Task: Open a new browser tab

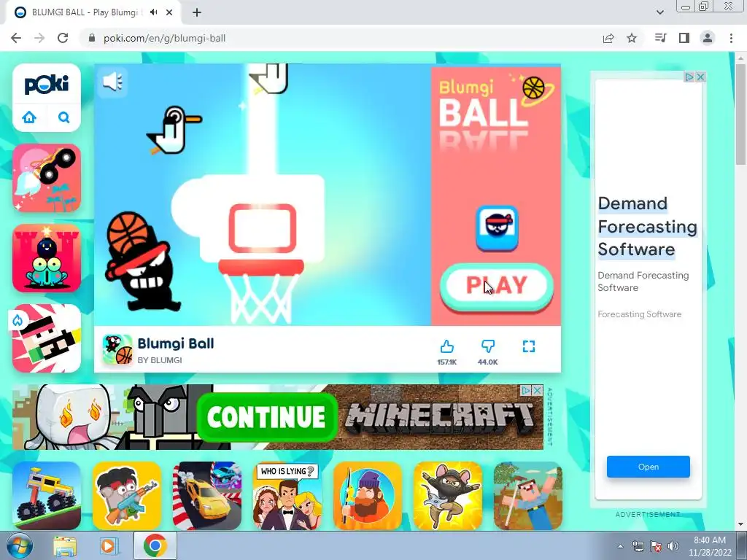Action: click(x=197, y=12)
